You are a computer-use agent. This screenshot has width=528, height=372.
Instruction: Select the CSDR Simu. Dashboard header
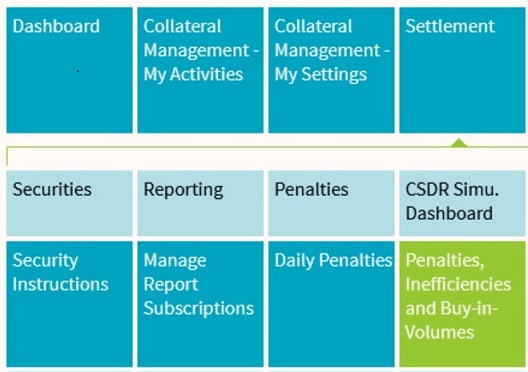[462, 203]
